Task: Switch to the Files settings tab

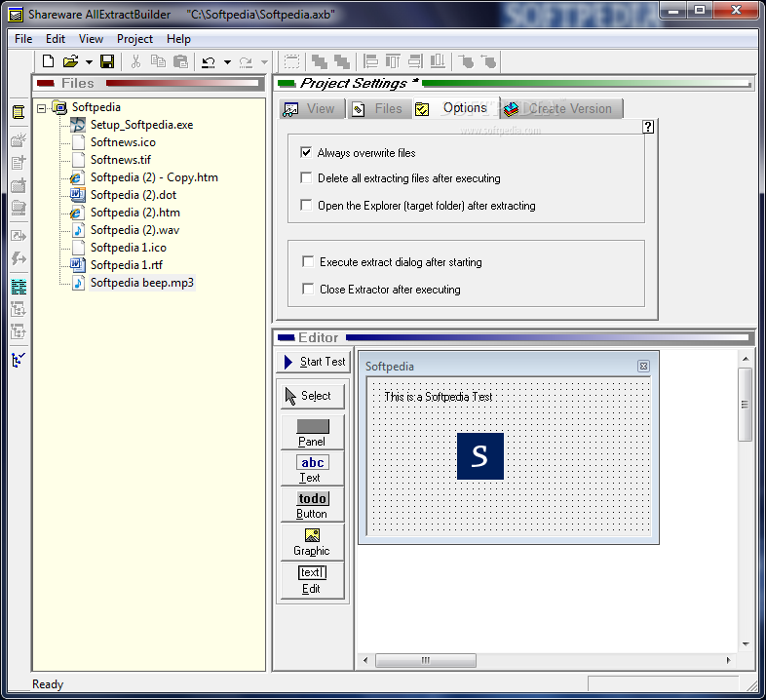Action: pyautogui.click(x=379, y=108)
